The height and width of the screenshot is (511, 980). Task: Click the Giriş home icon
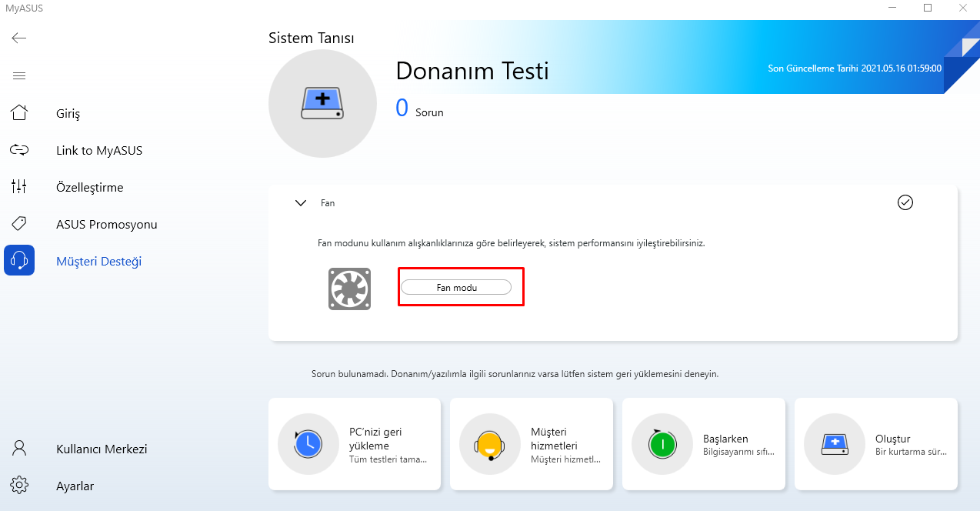19,113
